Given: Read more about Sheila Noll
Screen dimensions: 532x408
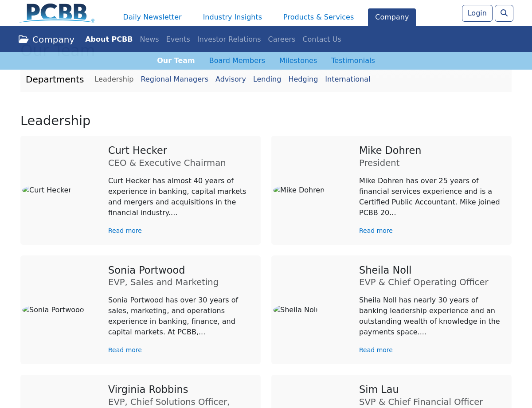Looking at the screenshot, I should 376,350.
